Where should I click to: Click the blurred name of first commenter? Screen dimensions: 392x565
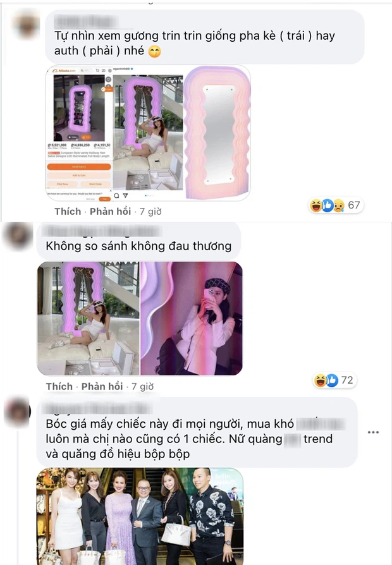click(x=86, y=21)
